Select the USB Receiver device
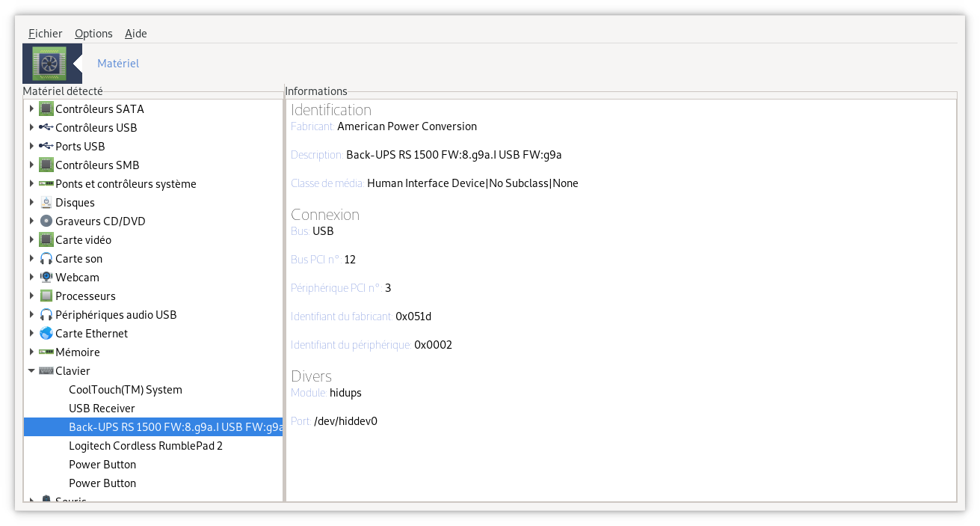This screenshot has width=980, height=526. pos(102,409)
